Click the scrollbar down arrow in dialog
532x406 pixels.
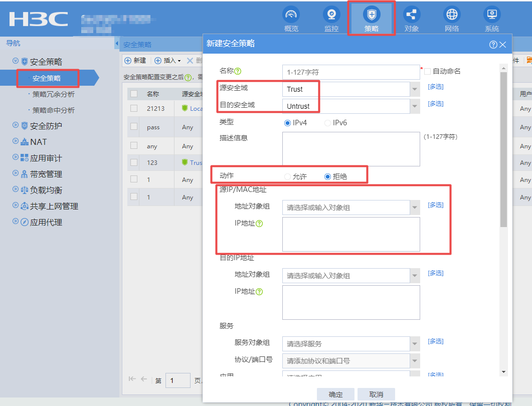[x=503, y=372]
